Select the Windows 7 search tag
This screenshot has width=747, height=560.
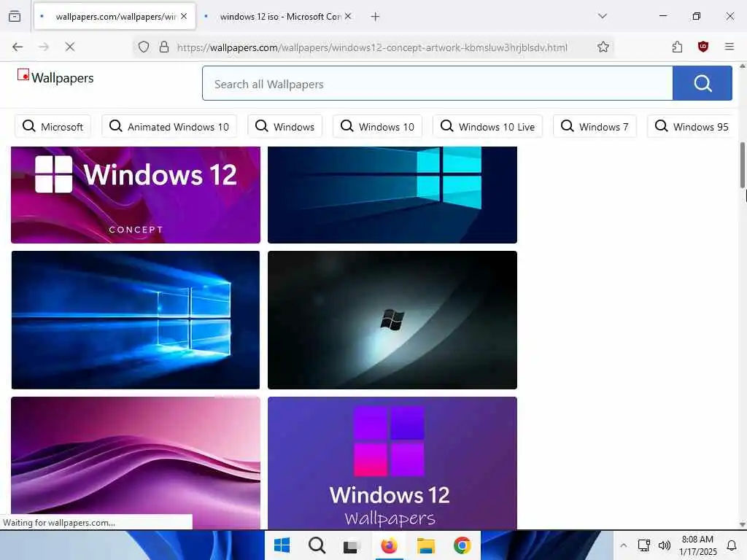595,127
